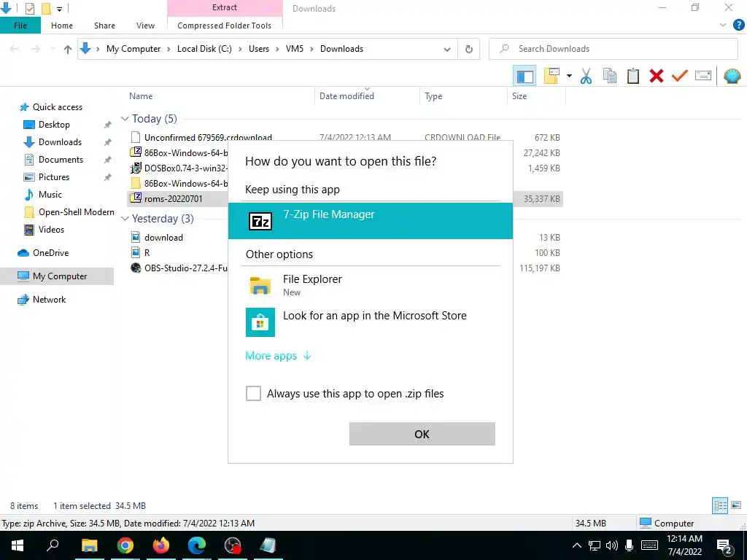Screen dimensions: 747x560
Task: Open Compressed Folder Tools tab
Action: [225, 26]
